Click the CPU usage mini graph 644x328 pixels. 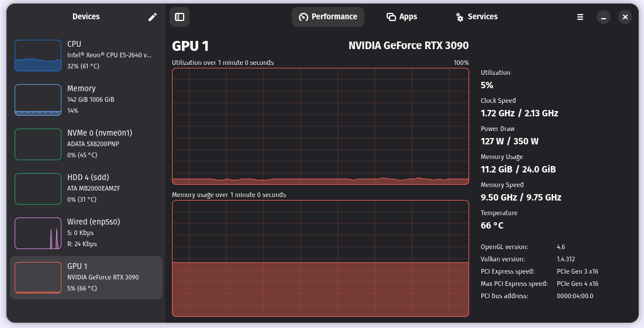click(x=38, y=56)
